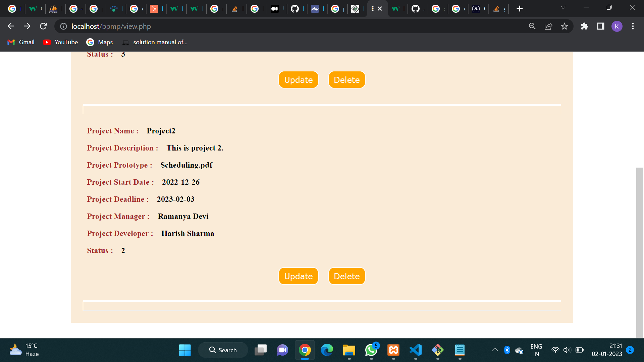Open YouTube bookmark
The width and height of the screenshot is (644, 362).
[61, 42]
